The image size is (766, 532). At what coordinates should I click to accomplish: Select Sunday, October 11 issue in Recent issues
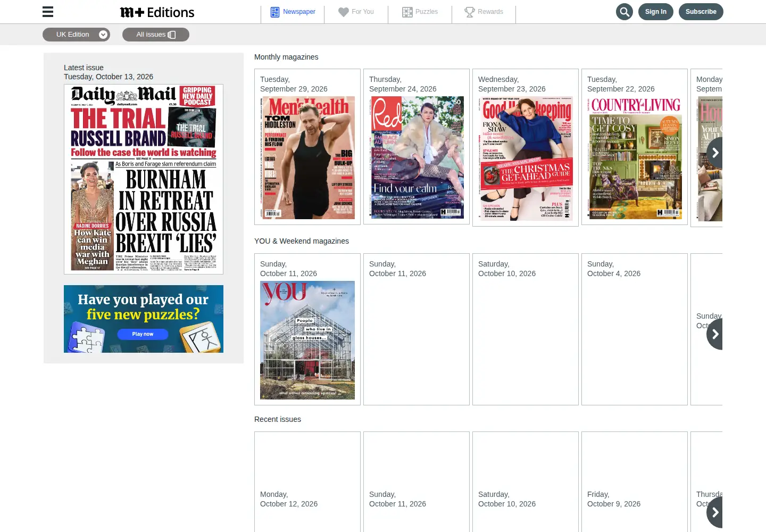tap(417, 482)
